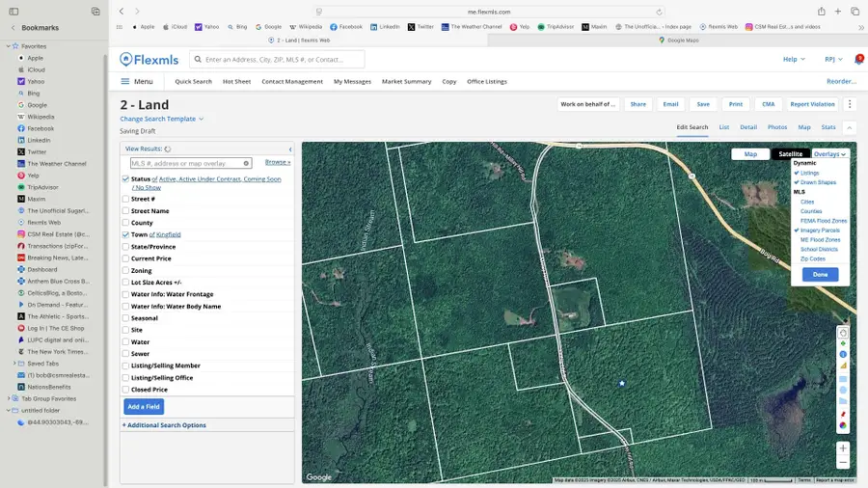Expand the Change Search Template dropdown
The width and height of the screenshot is (868, 488).
click(x=161, y=119)
